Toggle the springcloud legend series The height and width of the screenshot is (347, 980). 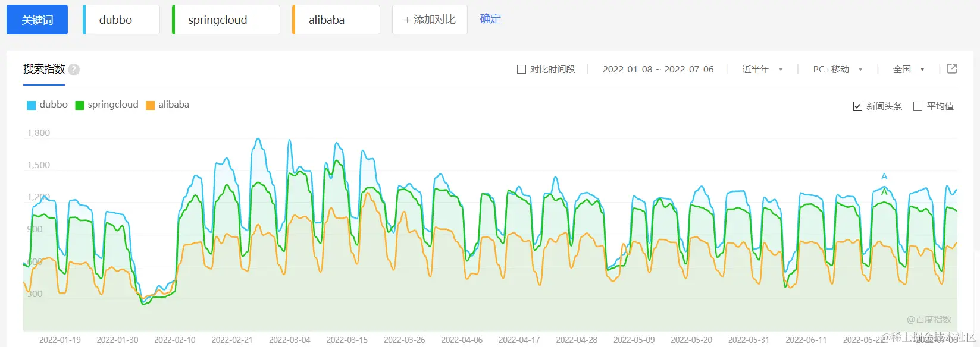coord(107,105)
